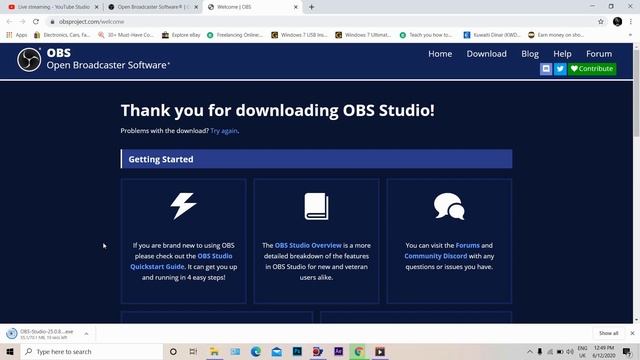Open Chrome from taskbar

pos(359,351)
